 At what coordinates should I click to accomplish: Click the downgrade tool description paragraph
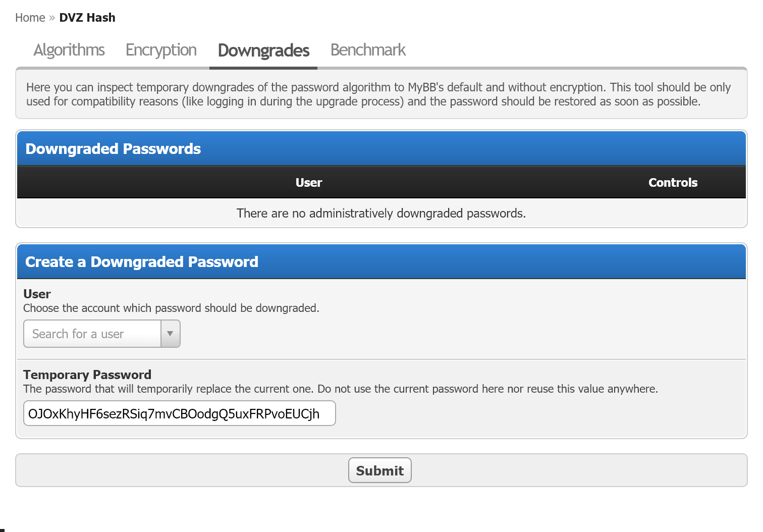coord(378,94)
